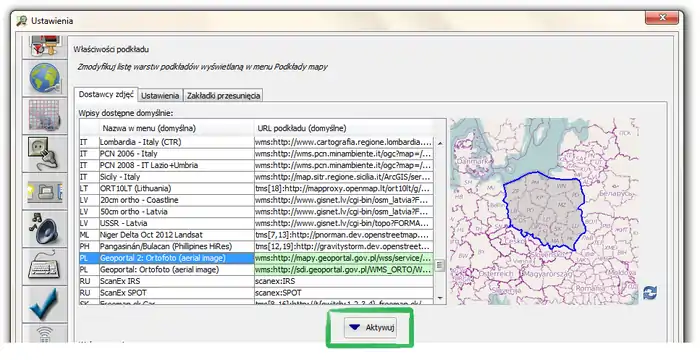Click the list's scroll up arrow

pos(440,143)
